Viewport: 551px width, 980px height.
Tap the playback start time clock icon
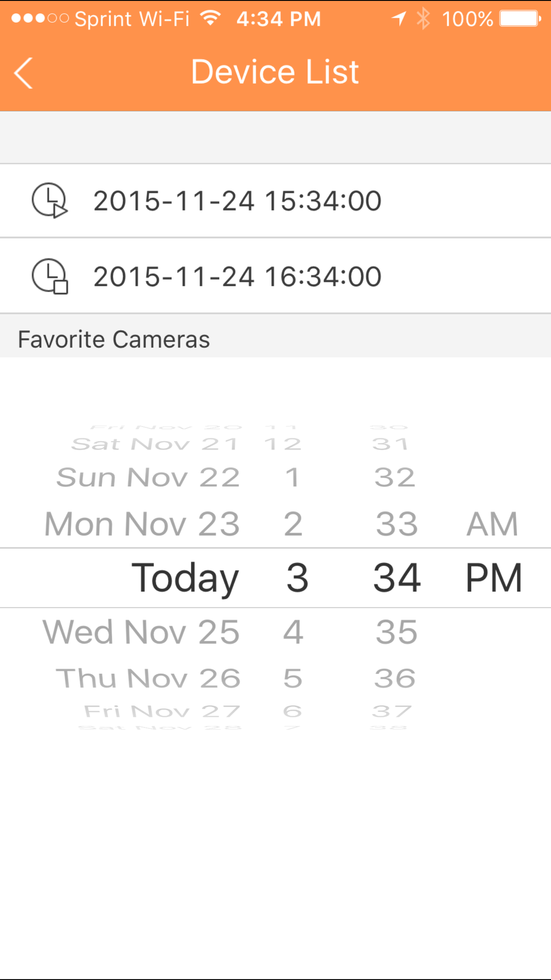tap(50, 200)
